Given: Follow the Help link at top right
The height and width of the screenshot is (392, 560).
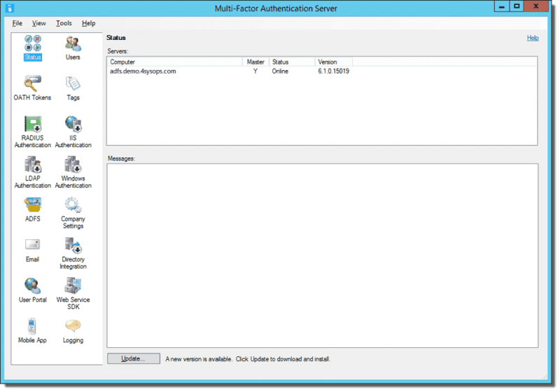Looking at the screenshot, I should coord(533,38).
